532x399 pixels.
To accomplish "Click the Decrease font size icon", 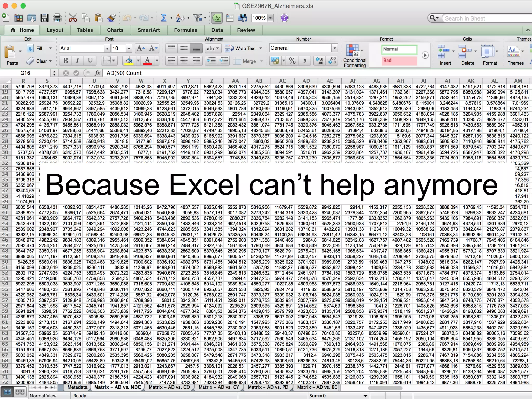I will 153,48.
